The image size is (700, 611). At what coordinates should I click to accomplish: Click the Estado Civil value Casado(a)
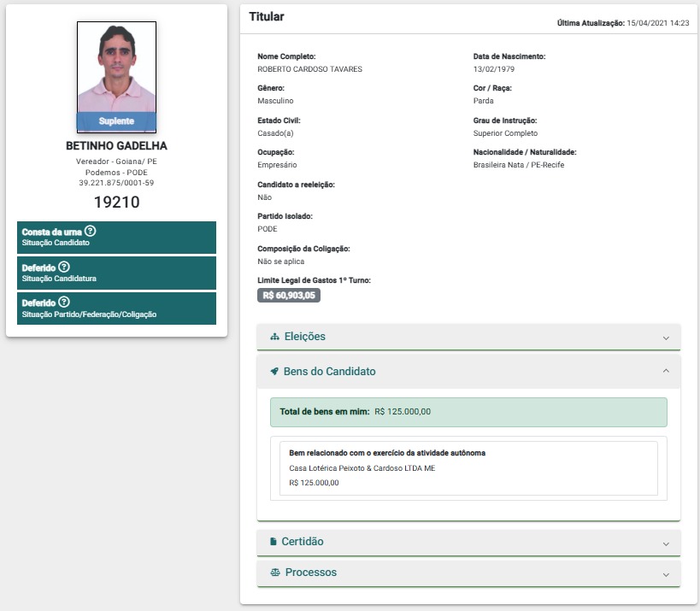click(275, 133)
